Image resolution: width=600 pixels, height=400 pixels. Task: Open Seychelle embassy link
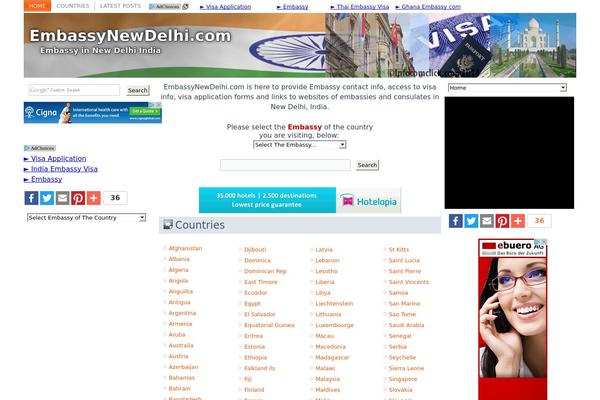(402, 358)
